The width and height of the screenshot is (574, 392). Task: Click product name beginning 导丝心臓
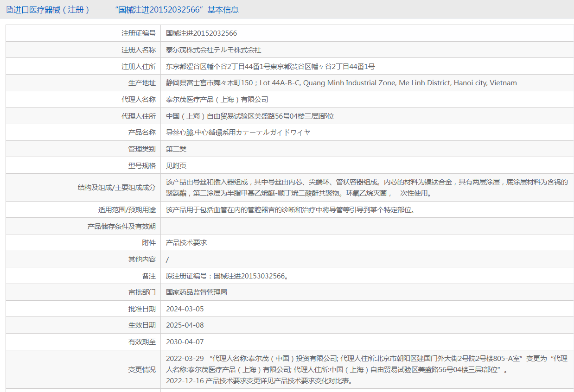point(238,133)
